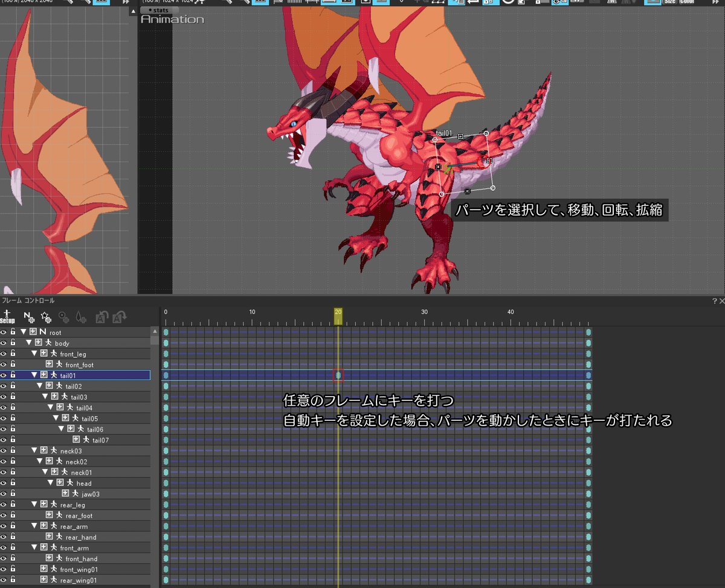Click the bone figure icon on head row
The height and width of the screenshot is (588, 725).
pyautogui.click(x=70, y=483)
